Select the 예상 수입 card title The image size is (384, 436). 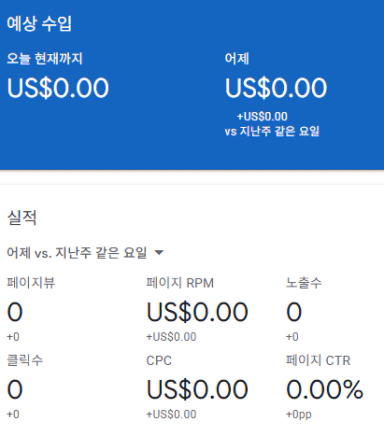point(39,24)
